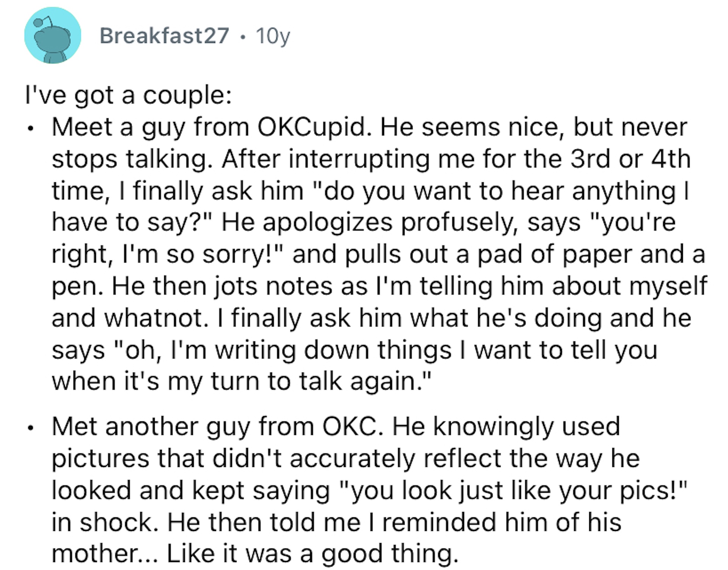728x570 pixels.
Task: Click the Breakfast27 Snoo avatar icon
Action: (53, 37)
